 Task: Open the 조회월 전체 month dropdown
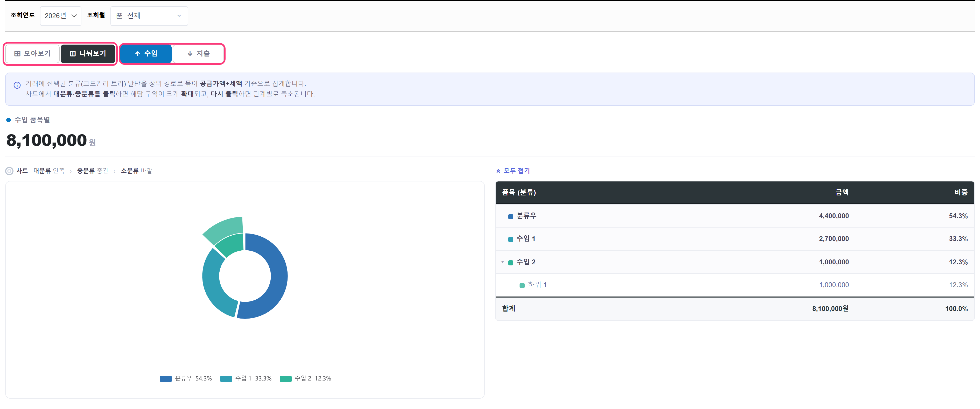tap(149, 16)
